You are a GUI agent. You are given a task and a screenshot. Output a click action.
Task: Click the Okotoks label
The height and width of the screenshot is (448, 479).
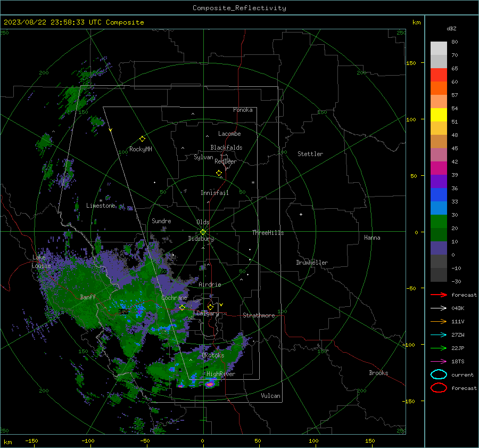[213, 355]
